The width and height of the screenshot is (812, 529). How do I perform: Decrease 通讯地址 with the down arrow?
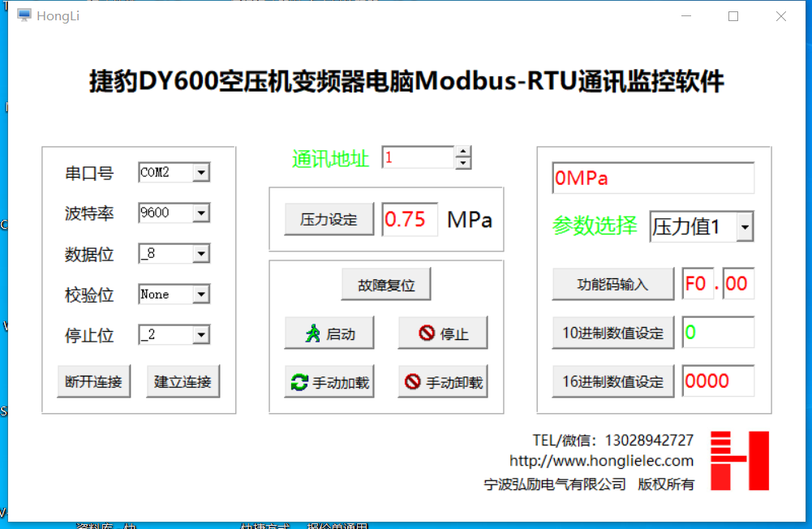[x=463, y=163]
